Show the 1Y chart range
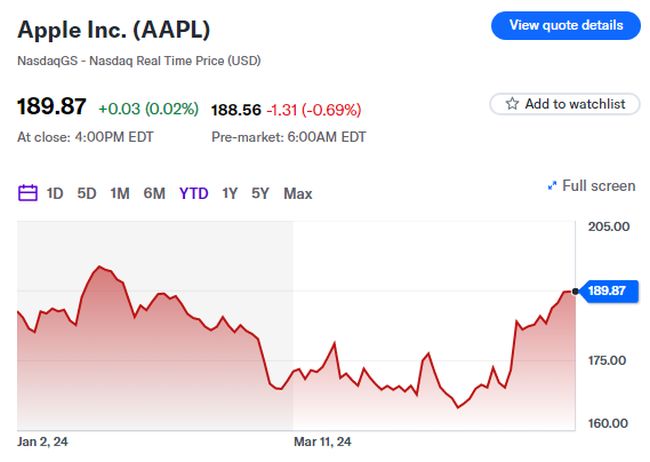Viewport: 650px width, 462px height. [230, 193]
